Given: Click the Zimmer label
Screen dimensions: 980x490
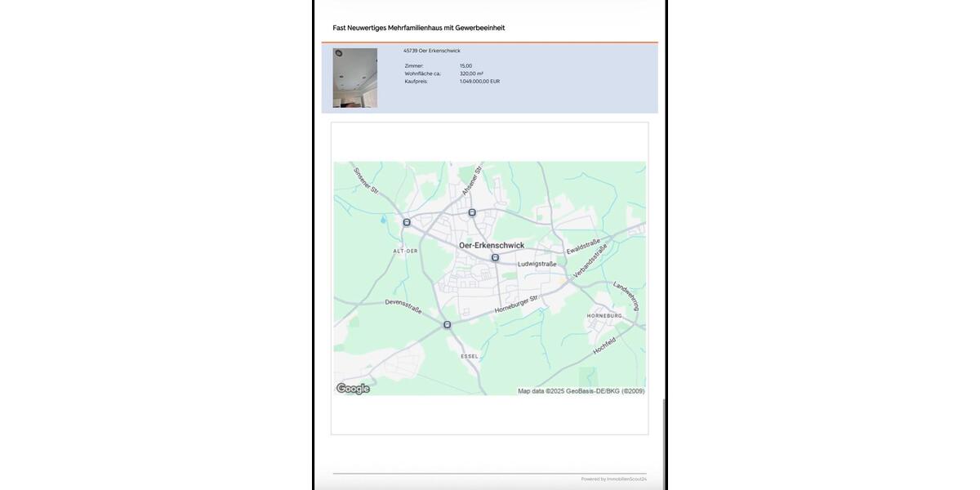Looking at the screenshot, I should [x=414, y=66].
